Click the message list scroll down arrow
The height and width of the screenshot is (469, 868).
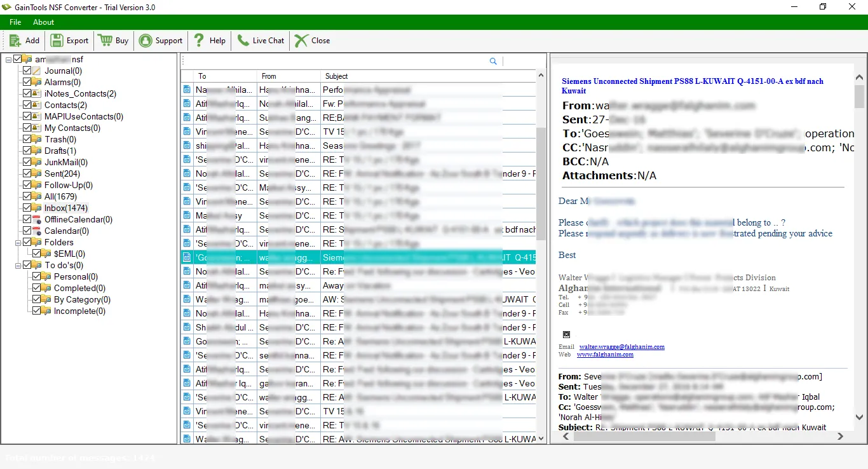pos(541,438)
